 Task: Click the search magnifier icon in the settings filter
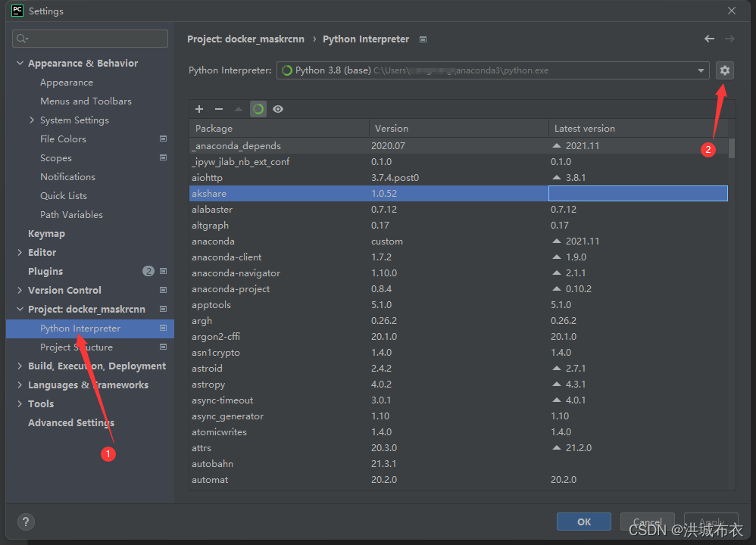click(22, 39)
